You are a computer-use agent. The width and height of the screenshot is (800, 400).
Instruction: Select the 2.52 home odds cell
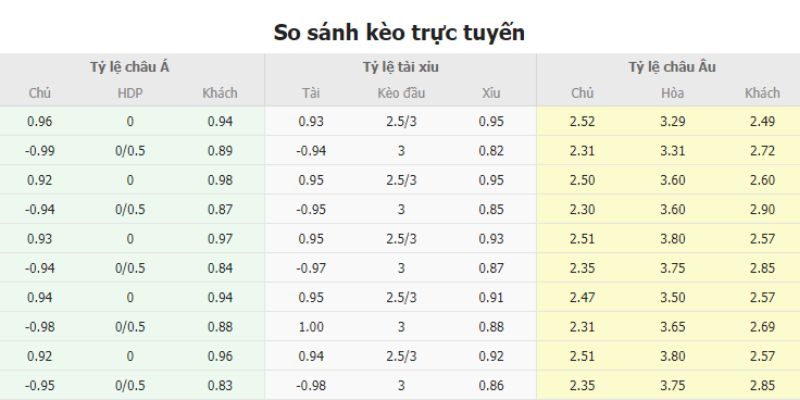pyautogui.click(x=583, y=122)
